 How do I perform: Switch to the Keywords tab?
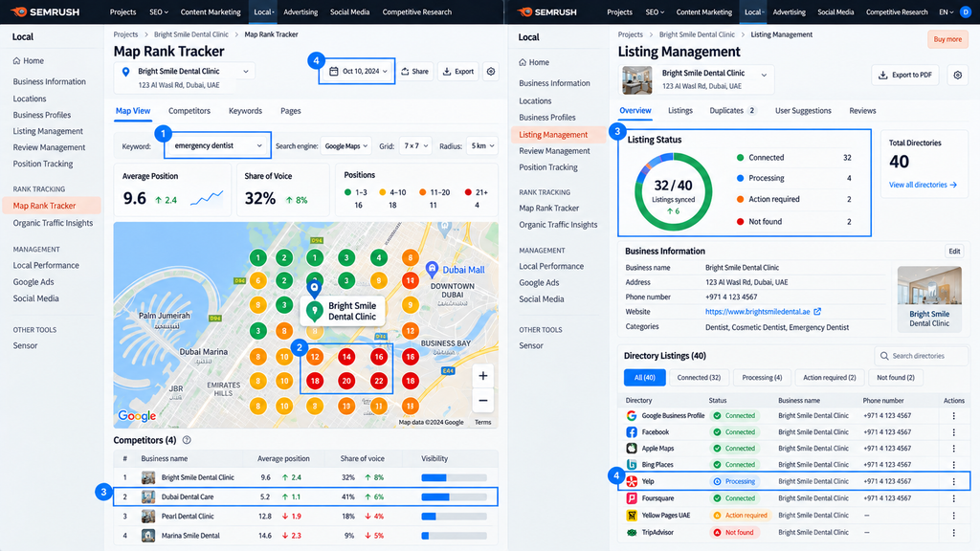pos(245,111)
